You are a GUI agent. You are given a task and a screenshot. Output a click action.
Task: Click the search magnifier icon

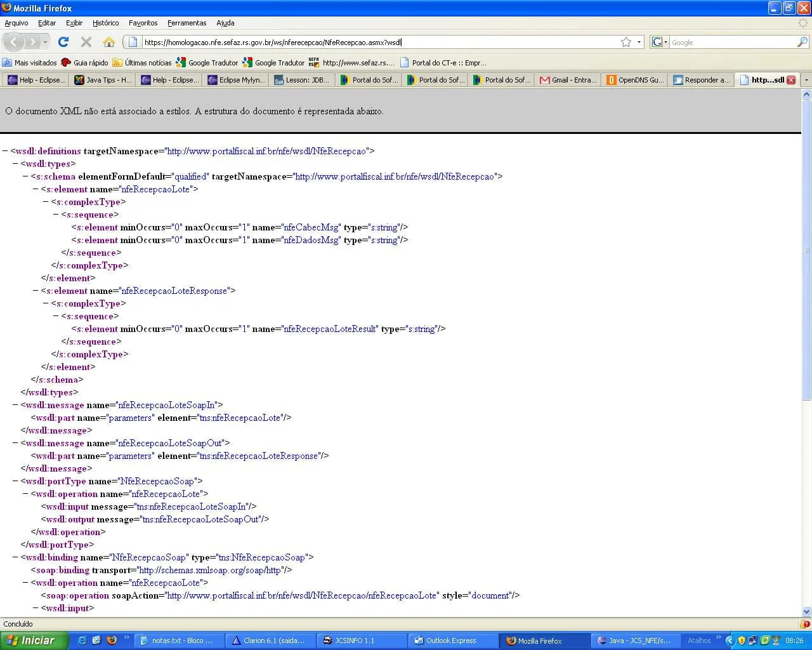[802, 42]
